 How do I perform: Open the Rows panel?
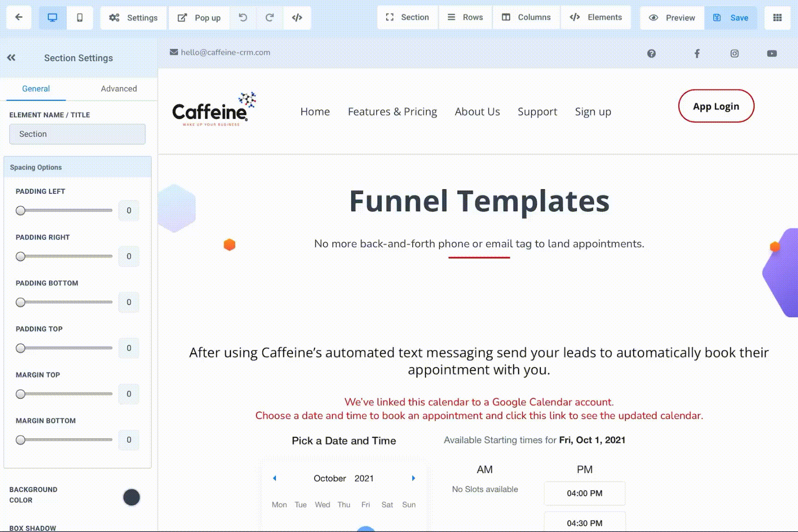pyautogui.click(x=465, y=17)
